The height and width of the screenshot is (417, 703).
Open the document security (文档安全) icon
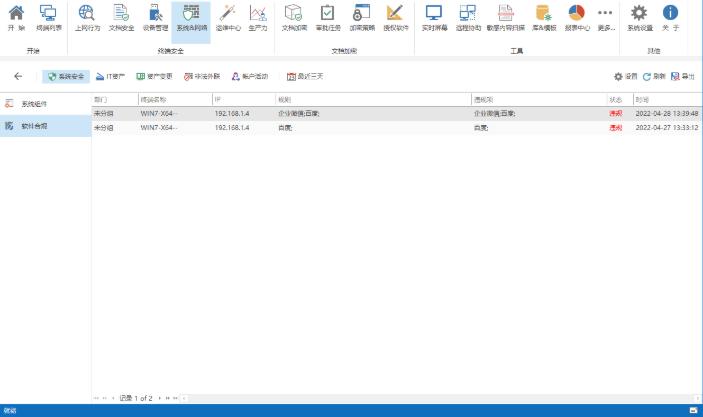[x=120, y=17]
